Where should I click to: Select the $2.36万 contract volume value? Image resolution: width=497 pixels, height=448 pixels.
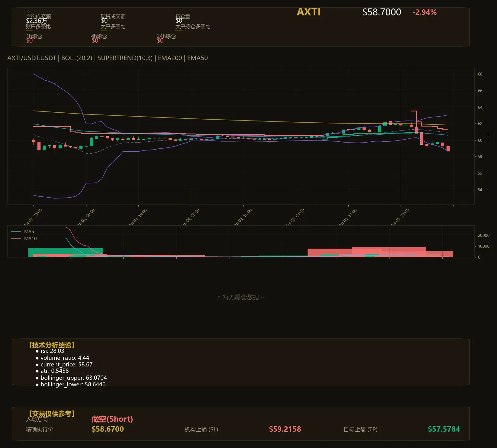click(x=37, y=21)
